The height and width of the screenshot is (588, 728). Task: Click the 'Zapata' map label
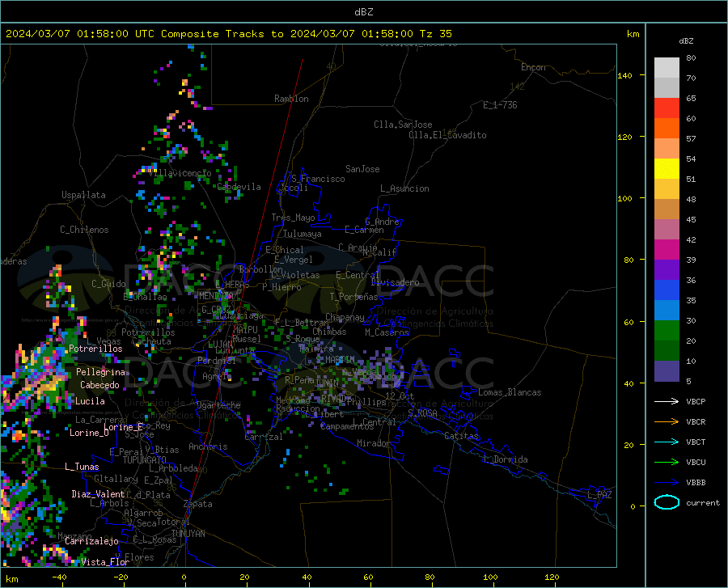click(198, 504)
